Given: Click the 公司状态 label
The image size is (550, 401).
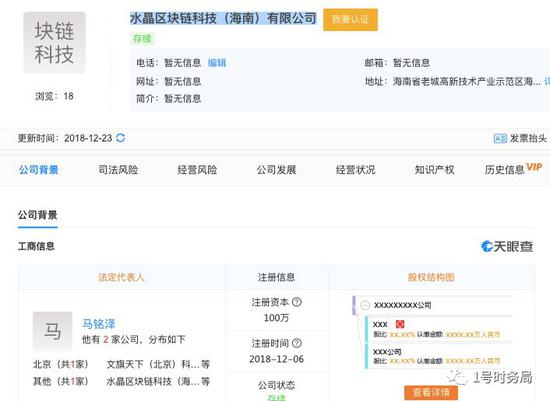Looking at the screenshot, I should 276,385.
